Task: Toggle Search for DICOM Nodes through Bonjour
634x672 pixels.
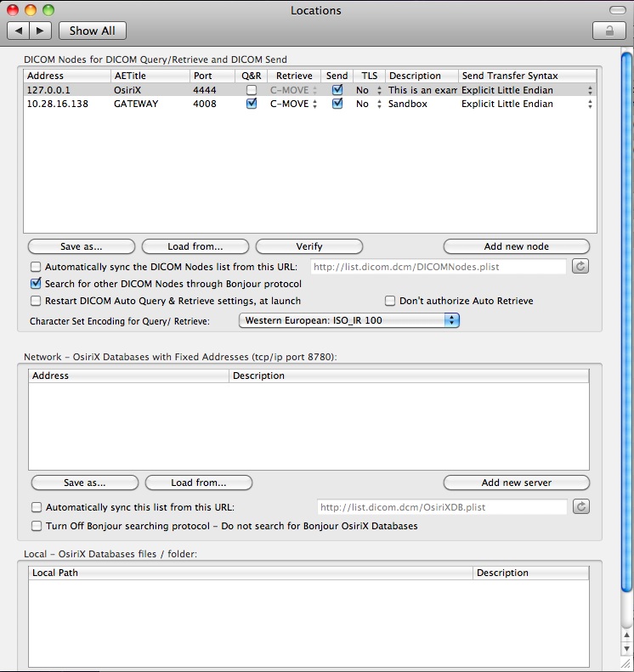Action: pos(36,284)
